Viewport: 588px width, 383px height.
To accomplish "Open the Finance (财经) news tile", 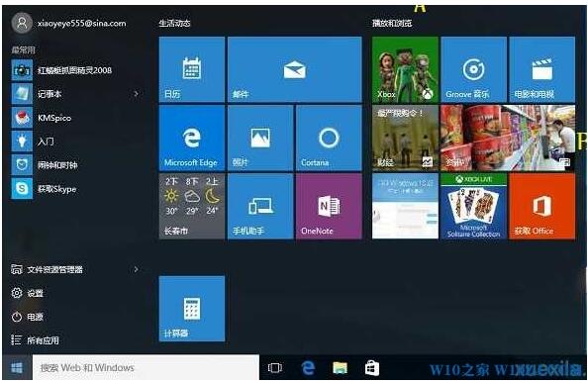I will click(x=405, y=138).
